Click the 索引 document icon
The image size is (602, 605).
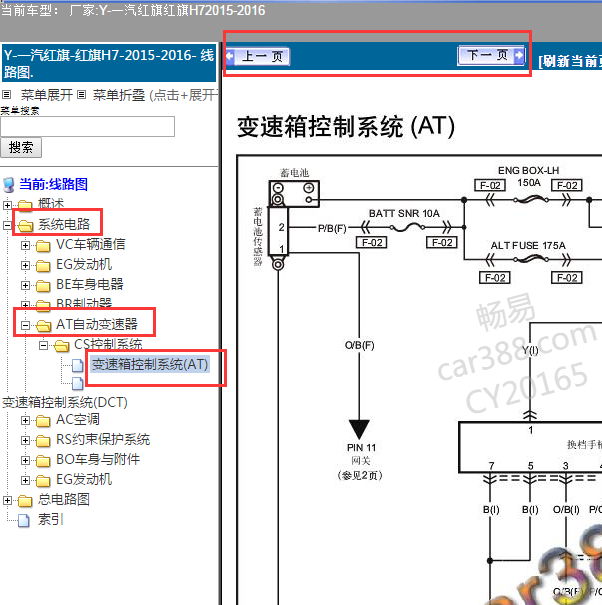point(24,521)
